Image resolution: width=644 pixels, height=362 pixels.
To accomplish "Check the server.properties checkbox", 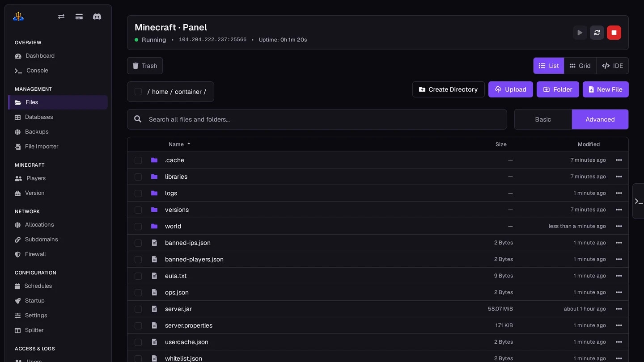I will (138, 326).
